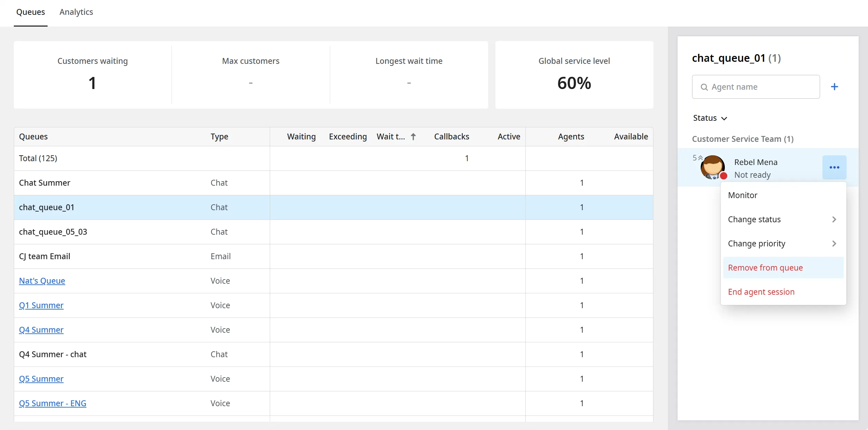Open the Nat's Queue link
Image resolution: width=868 pixels, height=430 pixels.
(42, 281)
